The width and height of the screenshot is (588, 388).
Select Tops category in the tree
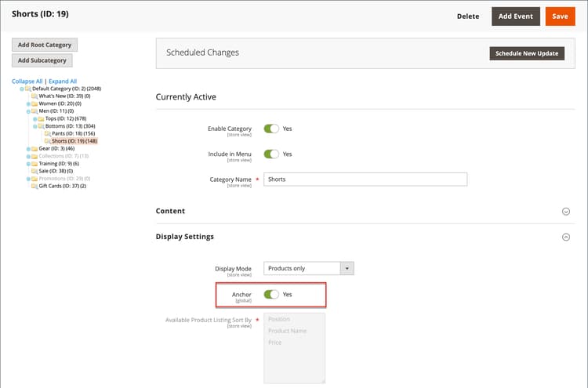(61, 118)
